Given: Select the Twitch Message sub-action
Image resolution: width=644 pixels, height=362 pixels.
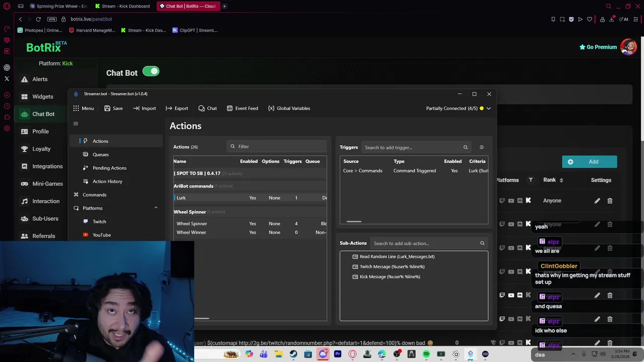Looking at the screenshot, I should (x=392, y=266).
